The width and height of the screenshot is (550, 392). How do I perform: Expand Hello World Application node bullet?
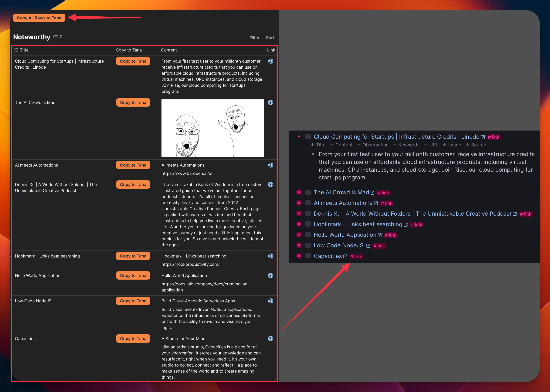(299, 235)
